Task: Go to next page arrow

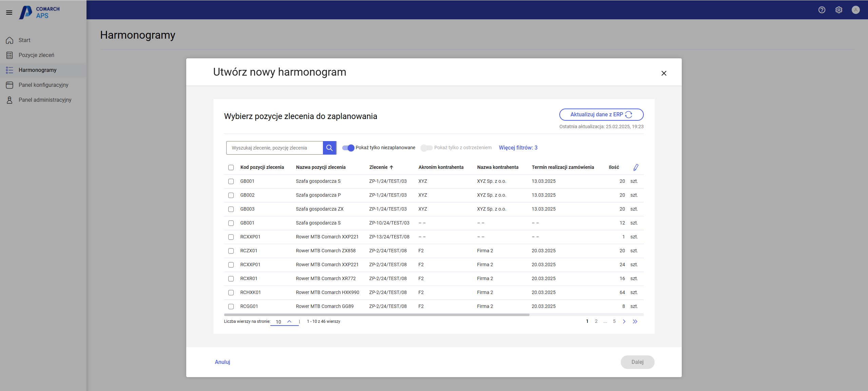Action: click(x=624, y=321)
